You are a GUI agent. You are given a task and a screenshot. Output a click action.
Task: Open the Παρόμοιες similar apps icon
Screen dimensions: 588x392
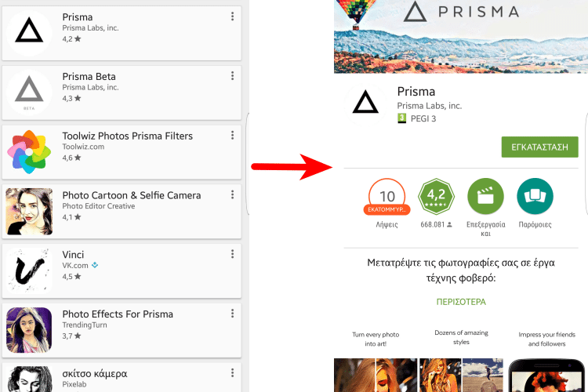pyautogui.click(x=535, y=198)
